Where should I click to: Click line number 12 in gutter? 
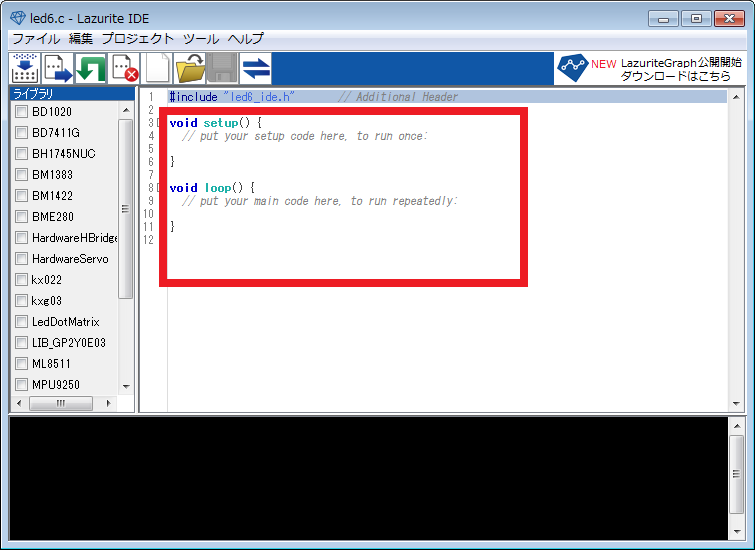(148, 240)
